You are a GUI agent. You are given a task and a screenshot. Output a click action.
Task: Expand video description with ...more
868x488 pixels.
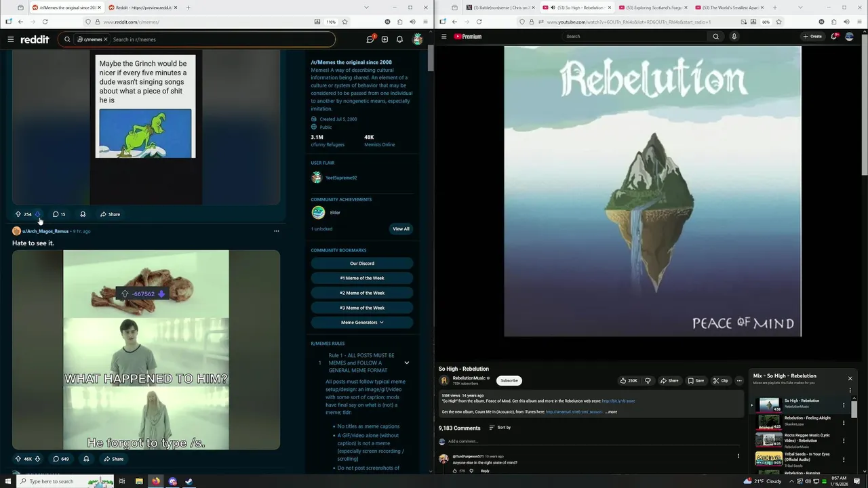point(611,412)
